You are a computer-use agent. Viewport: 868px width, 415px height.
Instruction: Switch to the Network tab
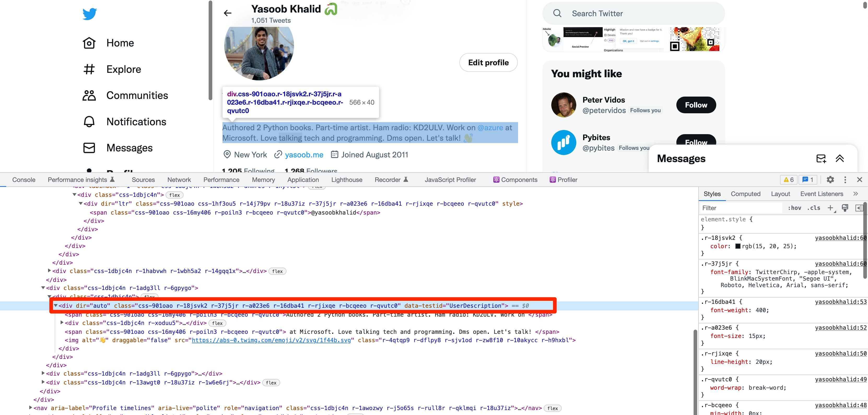pos(179,180)
